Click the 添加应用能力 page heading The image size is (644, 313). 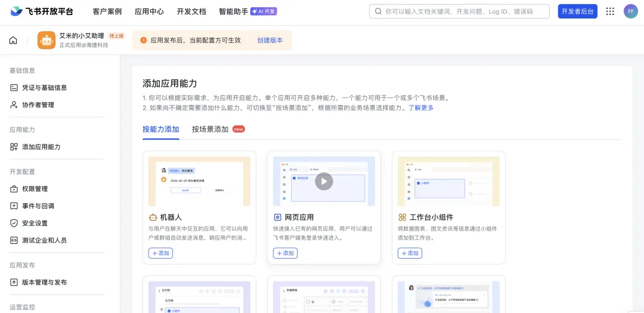click(x=169, y=84)
